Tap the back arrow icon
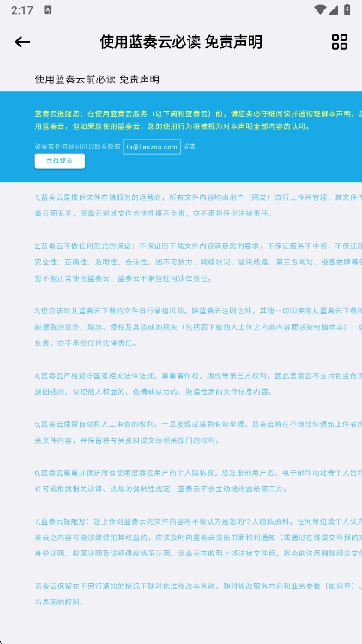The height and width of the screenshot is (644, 362). coord(22,42)
